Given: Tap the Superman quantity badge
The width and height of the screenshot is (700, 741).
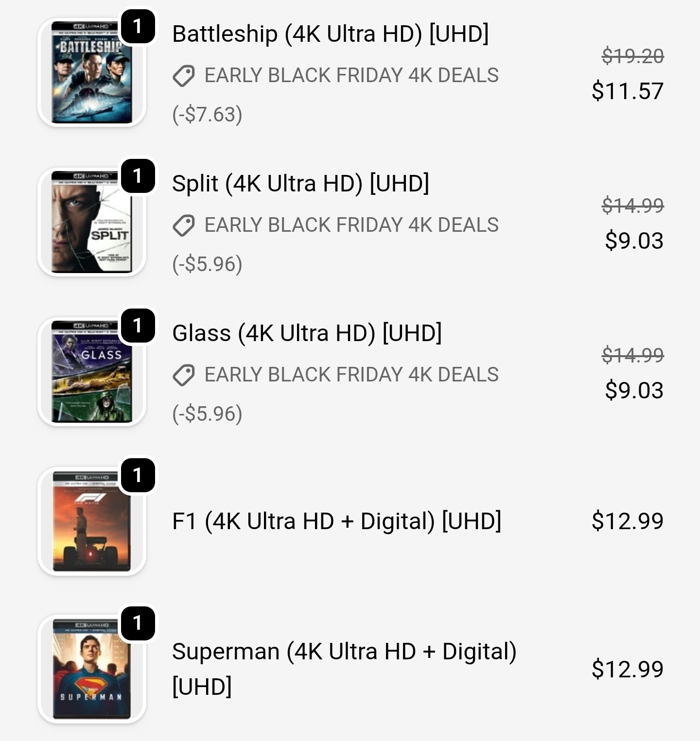Looking at the screenshot, I should point(138,623).
